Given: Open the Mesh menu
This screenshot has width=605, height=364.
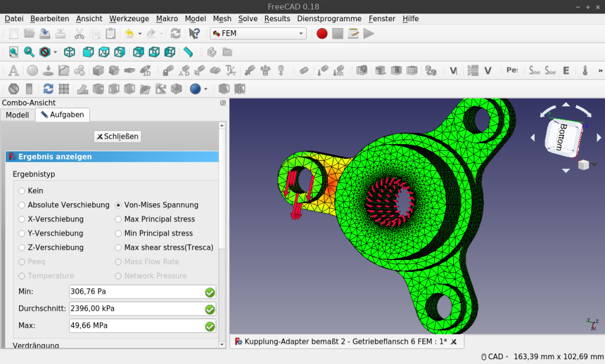Looking at the screenshot, I should [222, 18].
